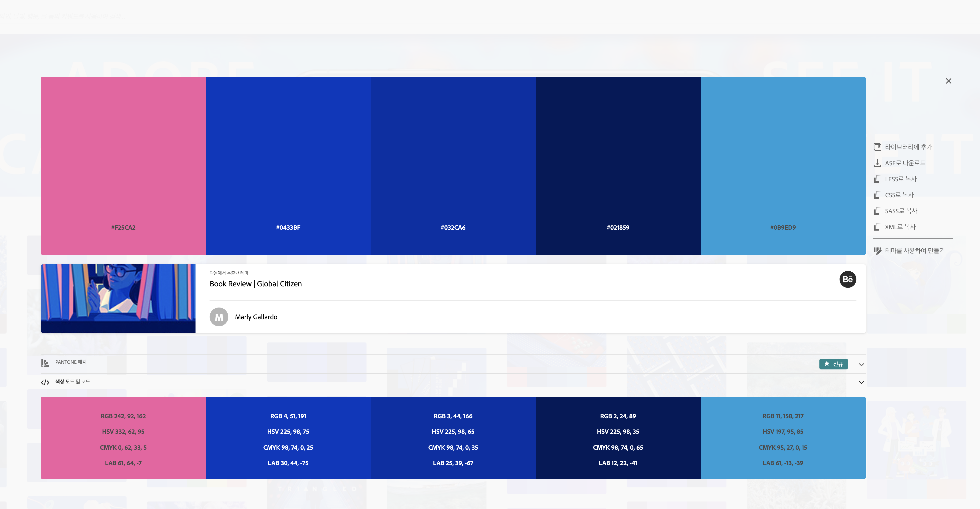Viewport: 980px width, 509px height.
Task: Click the ASE download arrow icon
Action: pyautogui.click(x=877, y=163)
